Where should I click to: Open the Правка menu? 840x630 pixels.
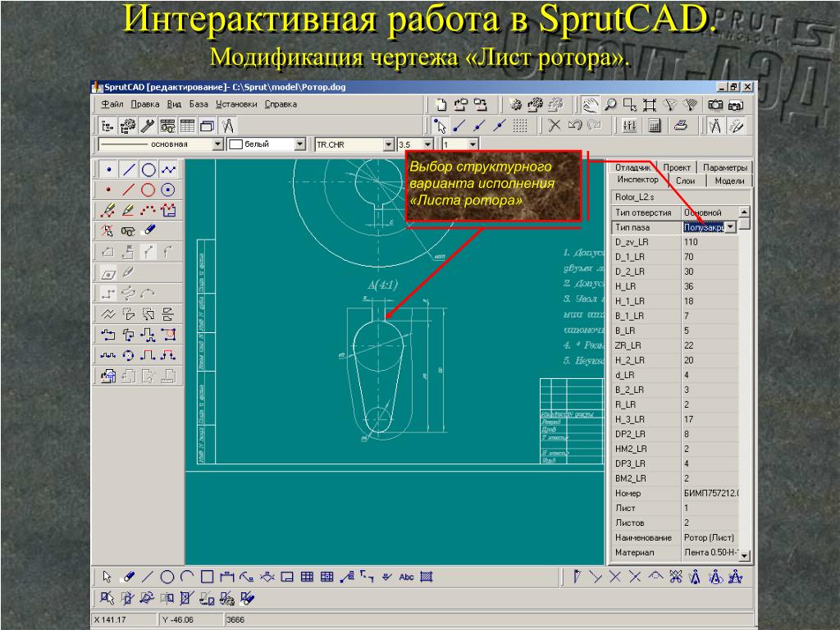point(144,104)
